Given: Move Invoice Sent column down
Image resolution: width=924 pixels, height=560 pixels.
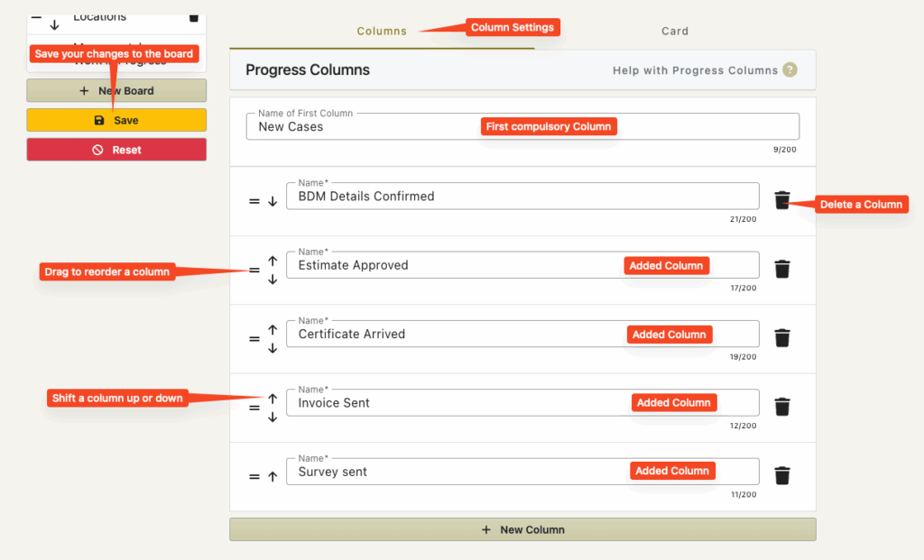Looking at the screenshot, I should tap(273, 417).
